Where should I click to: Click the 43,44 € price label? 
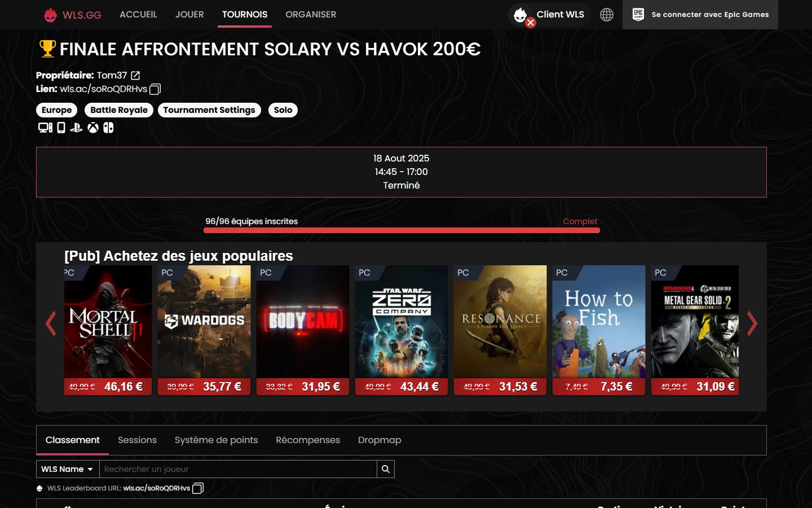pyautogui.click(x=420, y=387)
